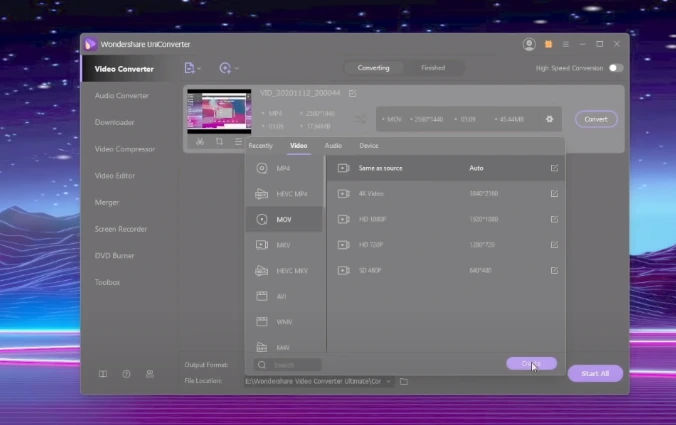Select the trim scissors tool
The height and width of the screenshot is (425, 676).
[200, 141]
